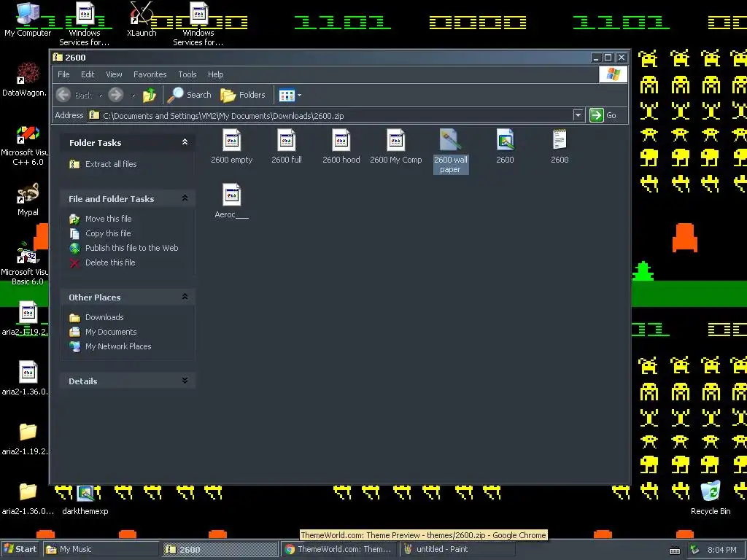Screen dimensions: 747x560
Task: Select the Aeroc file icon
Action: click(x=231, y=195)
